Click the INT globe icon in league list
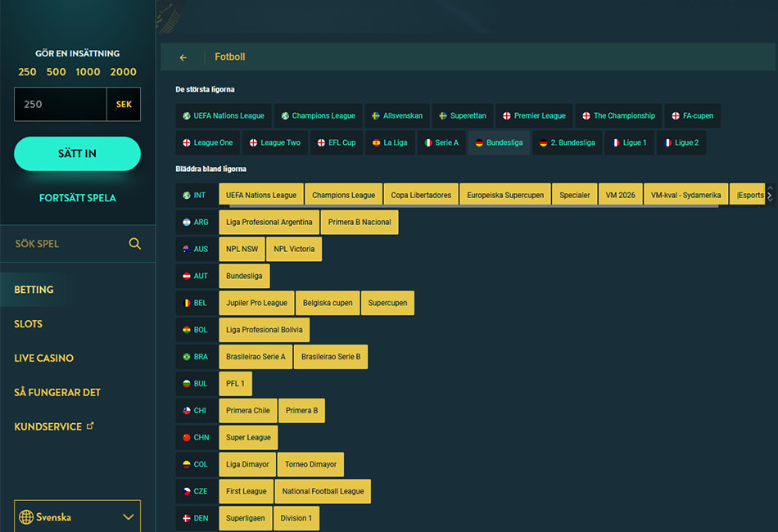Image resolution: width=778 pixels, height=532 pixels. pos(187,196)
